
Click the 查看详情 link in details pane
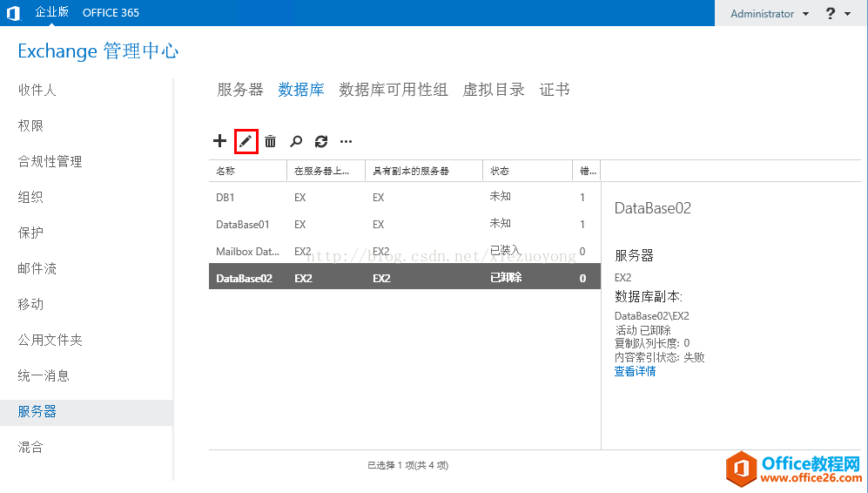(635, 371)
